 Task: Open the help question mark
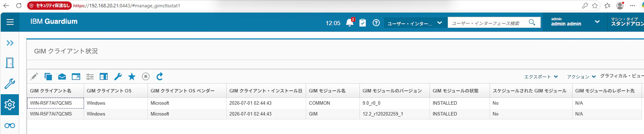point(376,23)
